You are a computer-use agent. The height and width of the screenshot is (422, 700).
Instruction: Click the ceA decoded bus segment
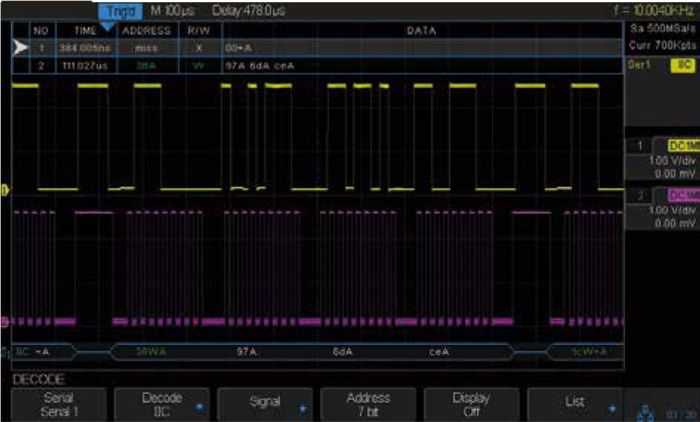(x=439, y=352)
